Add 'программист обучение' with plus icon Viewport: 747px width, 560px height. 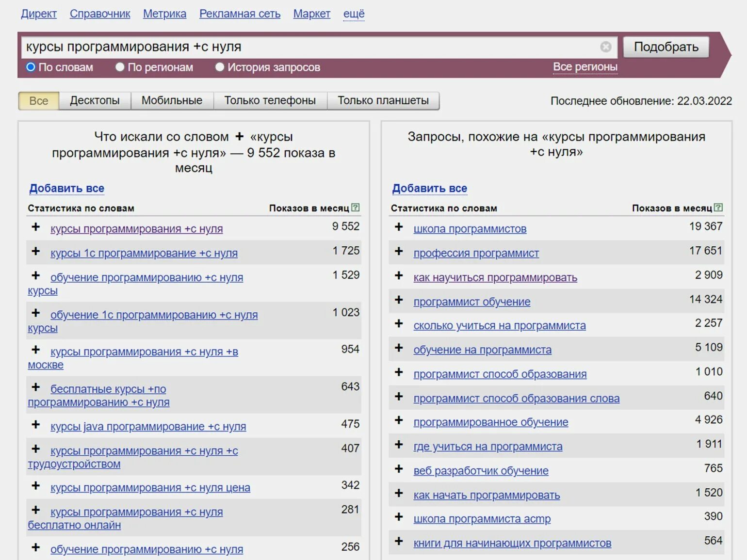pyautogui.click(x=399, y=300)
